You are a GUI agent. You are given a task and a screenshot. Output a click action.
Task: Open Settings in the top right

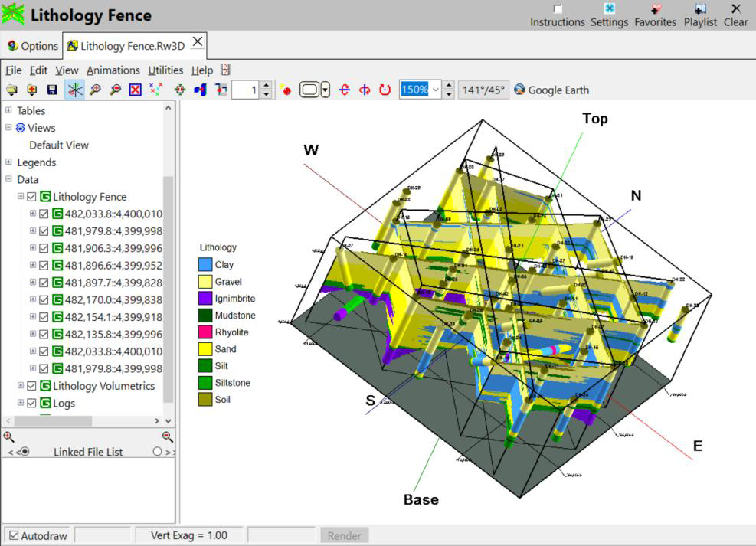(x=609, y=15)
